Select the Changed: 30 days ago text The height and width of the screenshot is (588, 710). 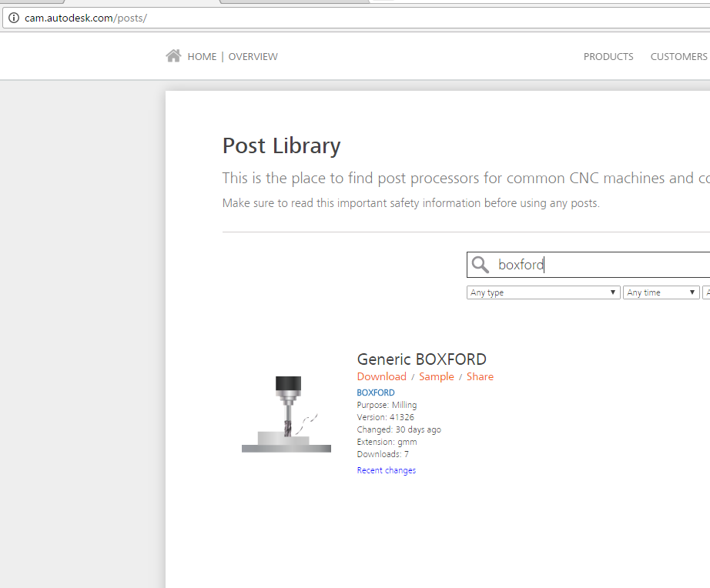[x=399, y=429]
